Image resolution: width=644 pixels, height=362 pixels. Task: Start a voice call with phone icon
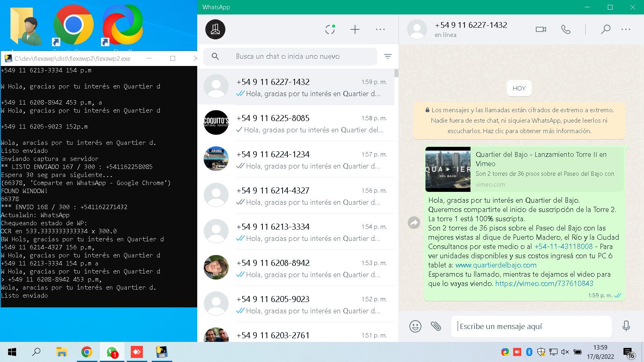pyautogui.click(x=566, y=29)
